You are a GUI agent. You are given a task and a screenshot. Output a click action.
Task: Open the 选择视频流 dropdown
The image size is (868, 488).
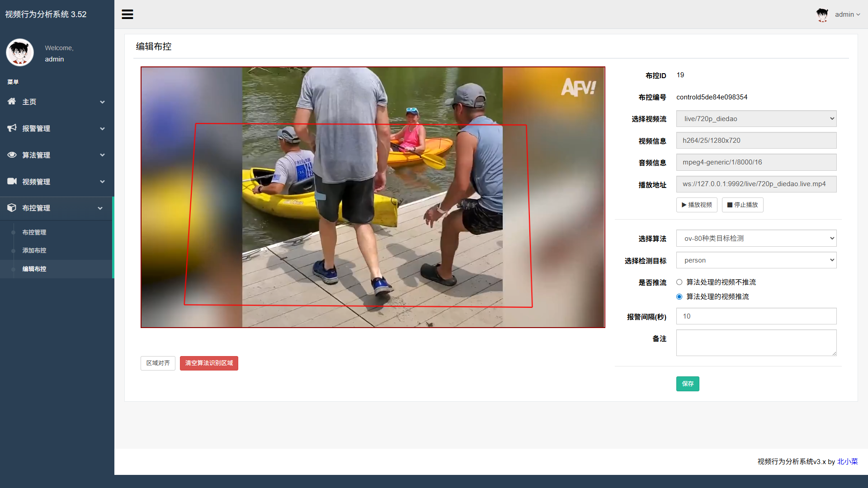pos(756,119)
